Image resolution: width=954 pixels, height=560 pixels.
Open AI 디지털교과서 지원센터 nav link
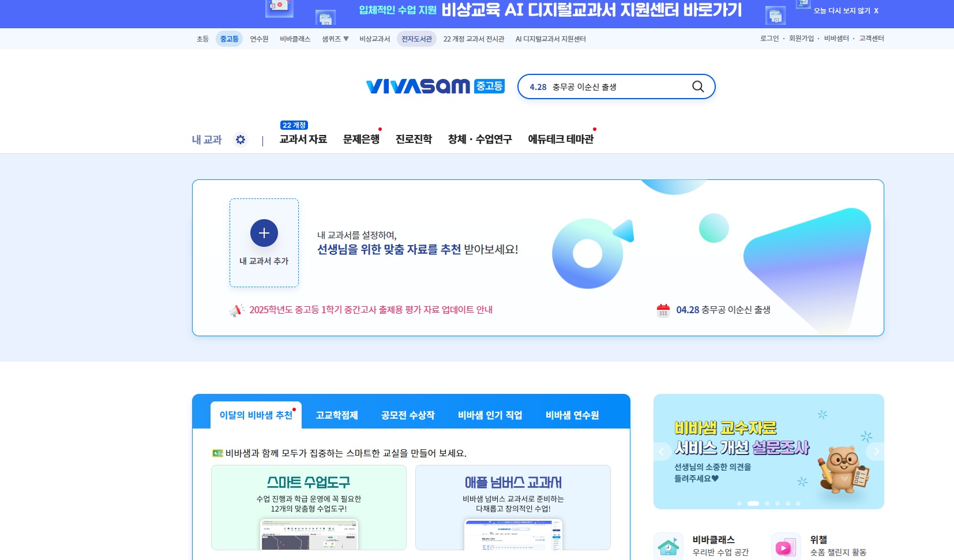(x=550, y=39)
